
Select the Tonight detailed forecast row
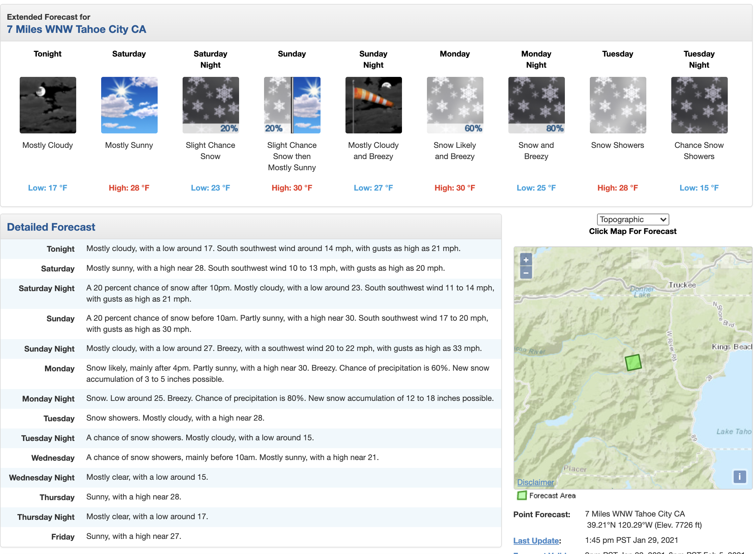coord(251,249)
